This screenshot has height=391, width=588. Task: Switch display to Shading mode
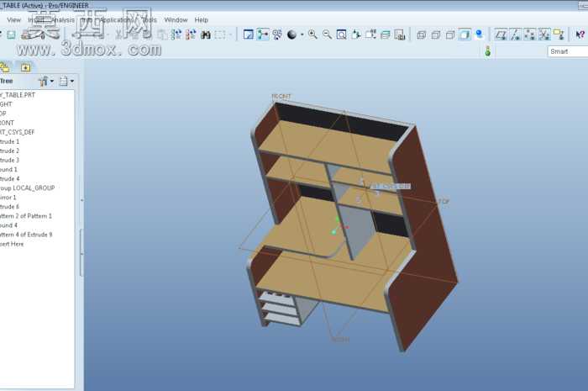coord(465,34)
